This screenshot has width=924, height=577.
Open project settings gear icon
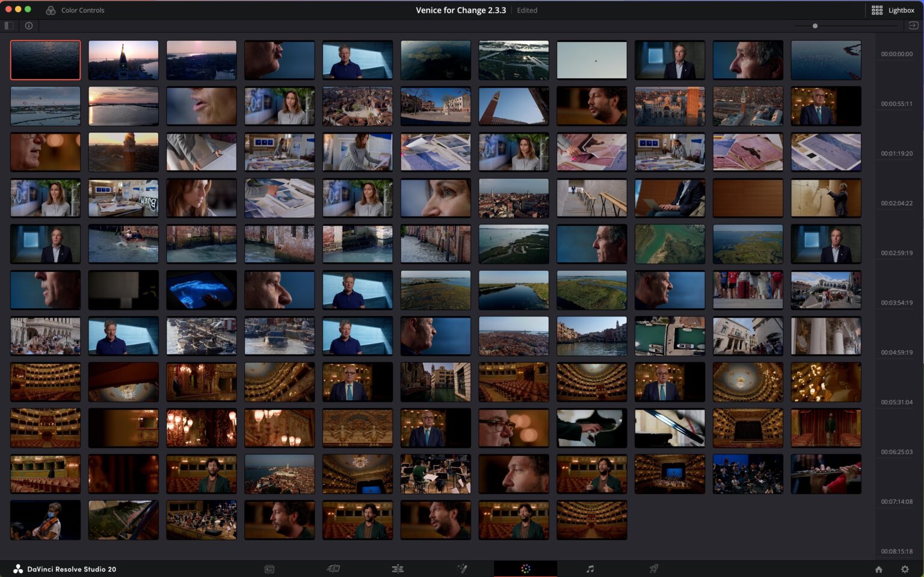(905, 569)
